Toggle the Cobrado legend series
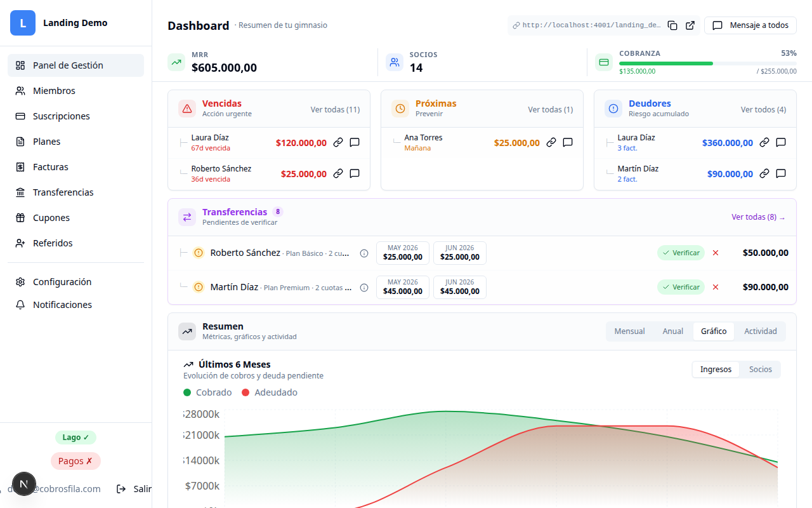The width and height of the screenshot is (812, 508). (207, 392)
